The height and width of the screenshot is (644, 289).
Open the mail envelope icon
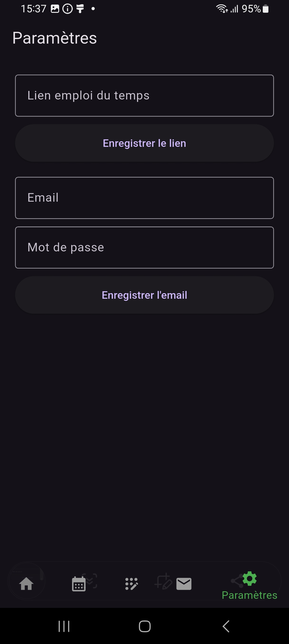pos(184,583)
